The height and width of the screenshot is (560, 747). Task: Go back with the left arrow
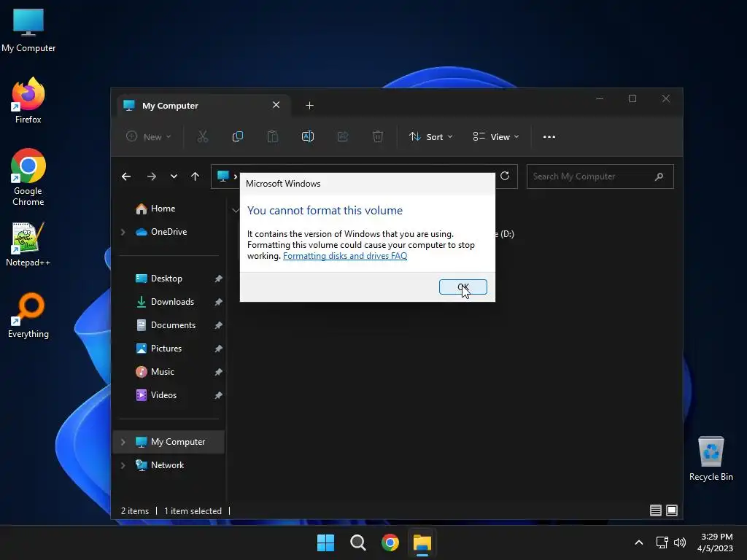pos(126,176)
